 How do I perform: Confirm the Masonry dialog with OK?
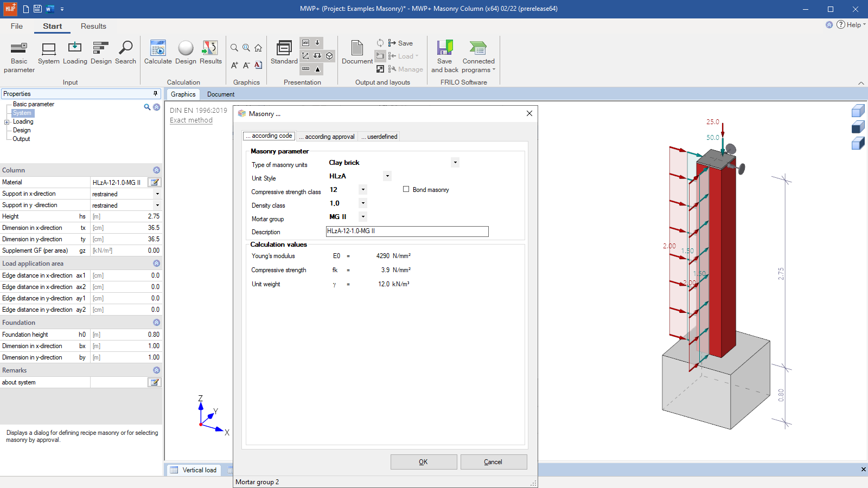[423, 462]
